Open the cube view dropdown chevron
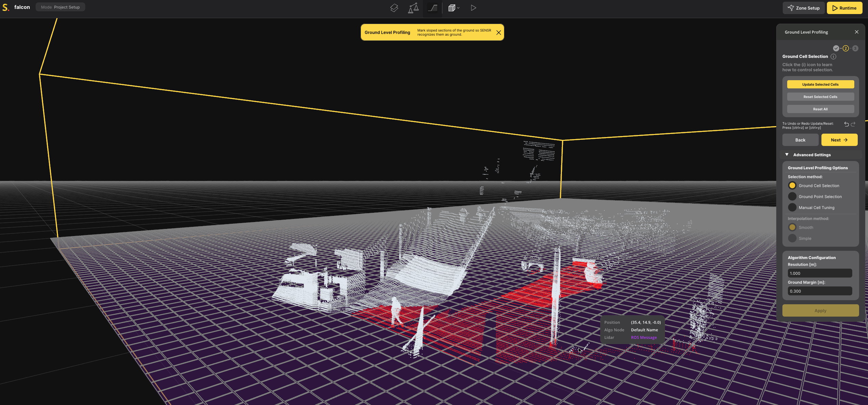868x405 pixels. pyautogui.click(x=458, y=8)
